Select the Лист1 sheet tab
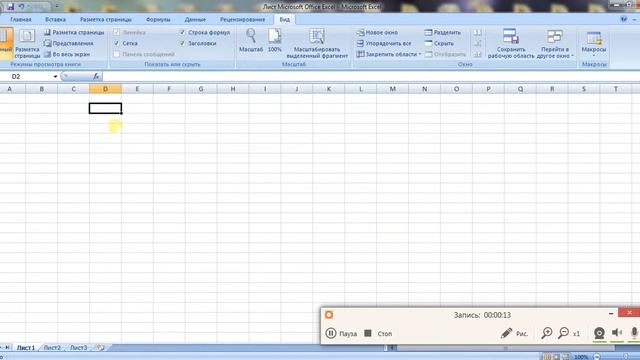 tap(25, 348)
